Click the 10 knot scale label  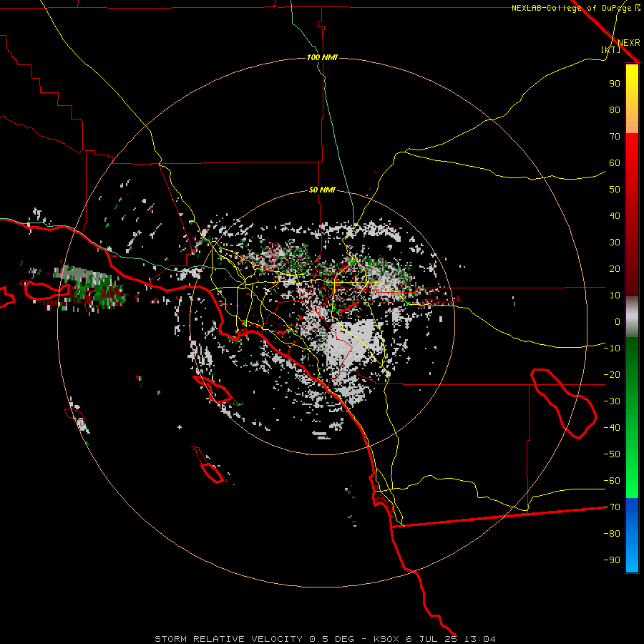pyautogui.click(x=615, y=296)
